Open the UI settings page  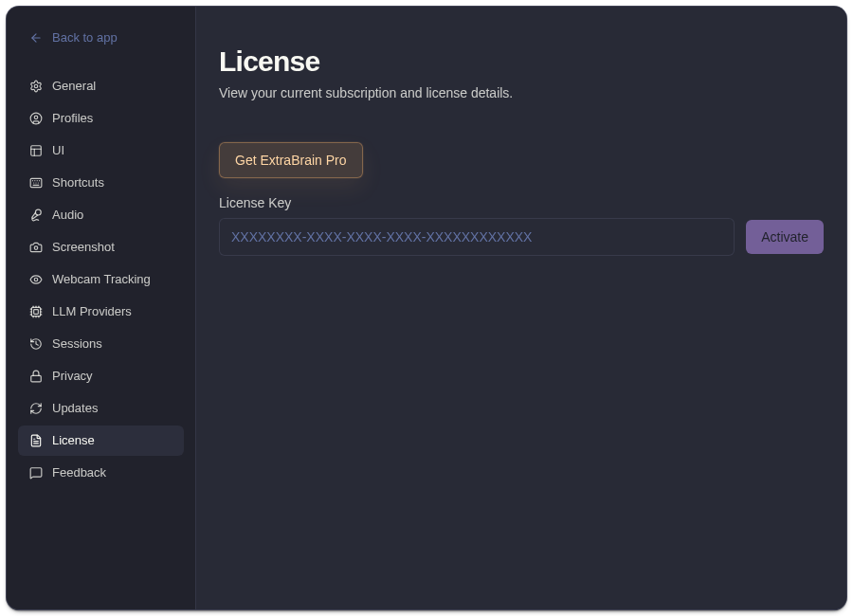(100, 150)
